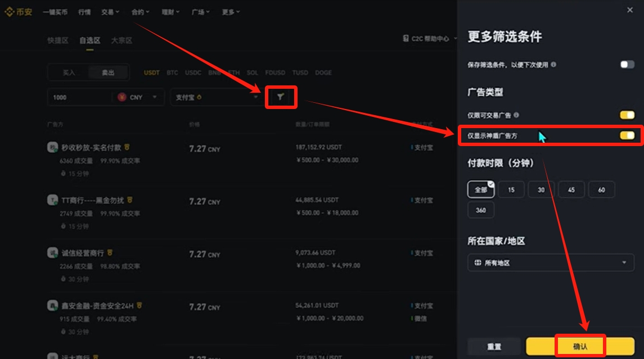The height and width of the screenshot is (359, 644).
Task: Click avatar of 诚信经营商行 merchant
Action: click(52, 253)
